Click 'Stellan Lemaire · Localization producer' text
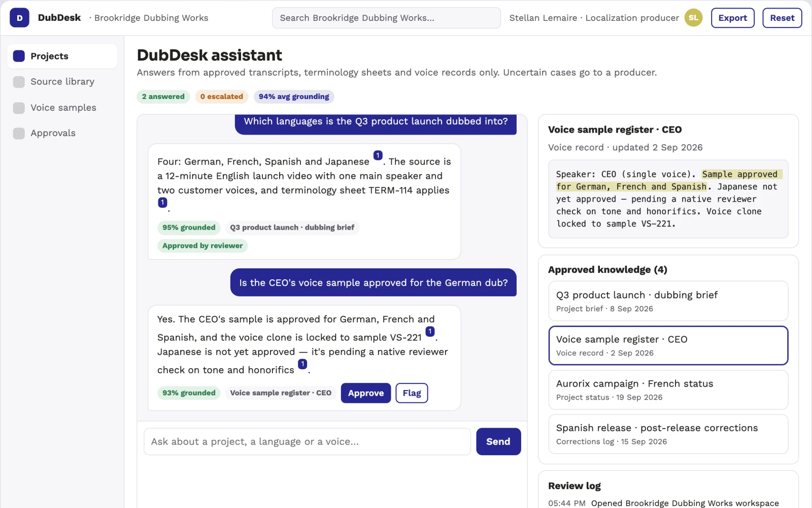This screenshot has height=508, width=812. point(594,18)
